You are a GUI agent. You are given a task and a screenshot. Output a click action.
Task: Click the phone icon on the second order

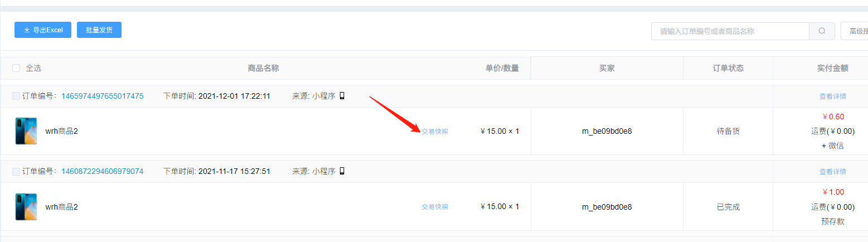(342, 171)
